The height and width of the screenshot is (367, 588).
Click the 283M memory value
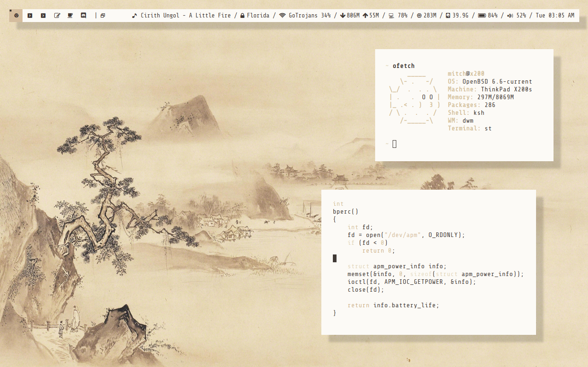[430, 16]
